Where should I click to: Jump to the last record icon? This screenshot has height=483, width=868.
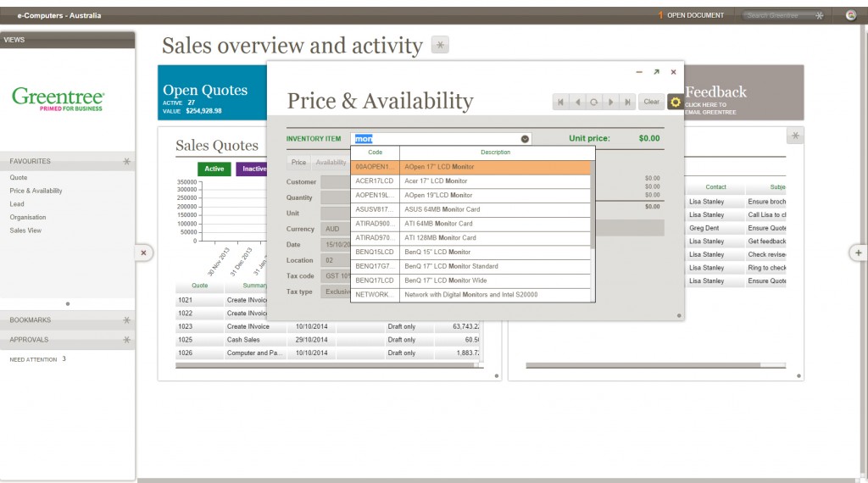coord(627,102)
